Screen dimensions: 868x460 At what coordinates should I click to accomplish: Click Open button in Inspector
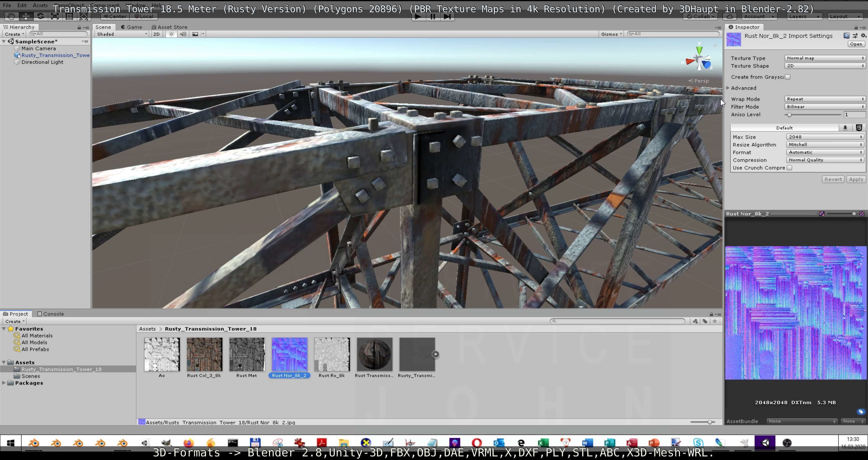(x=856, y=44)
